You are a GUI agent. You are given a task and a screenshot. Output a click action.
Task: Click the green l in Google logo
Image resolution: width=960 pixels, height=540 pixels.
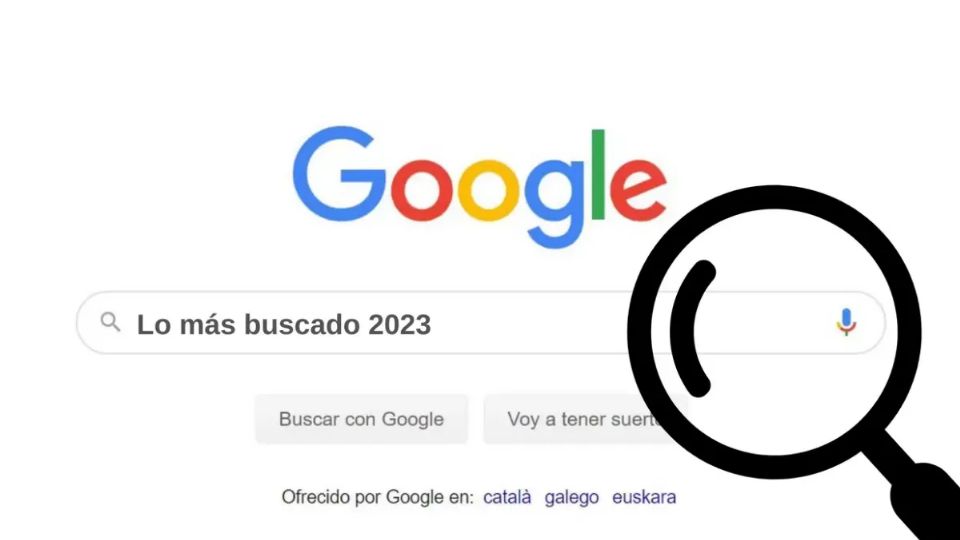coord(598,174)
